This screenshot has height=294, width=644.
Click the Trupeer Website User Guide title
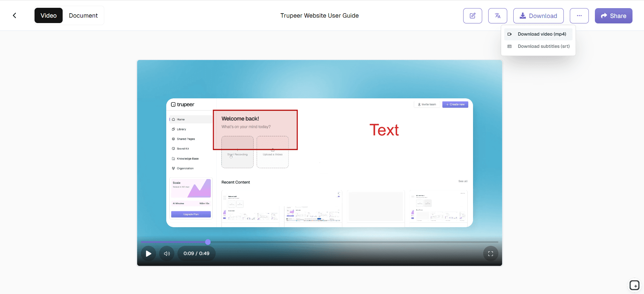(x=319, y=16)
